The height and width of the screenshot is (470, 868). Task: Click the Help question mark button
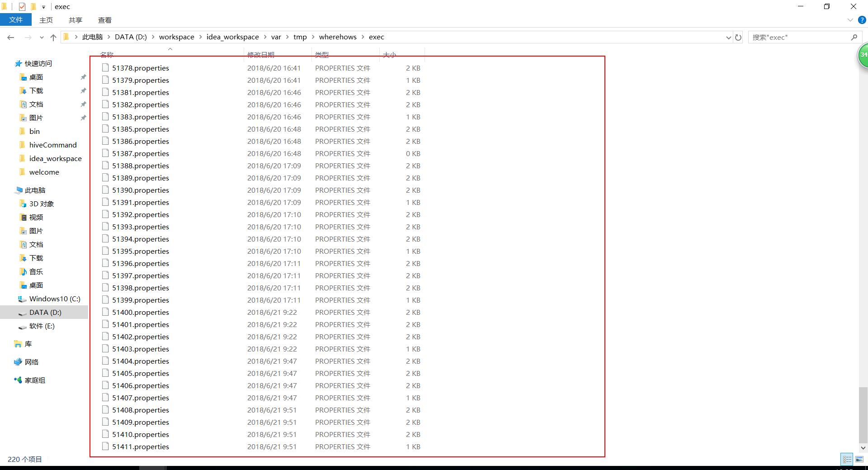863,20
